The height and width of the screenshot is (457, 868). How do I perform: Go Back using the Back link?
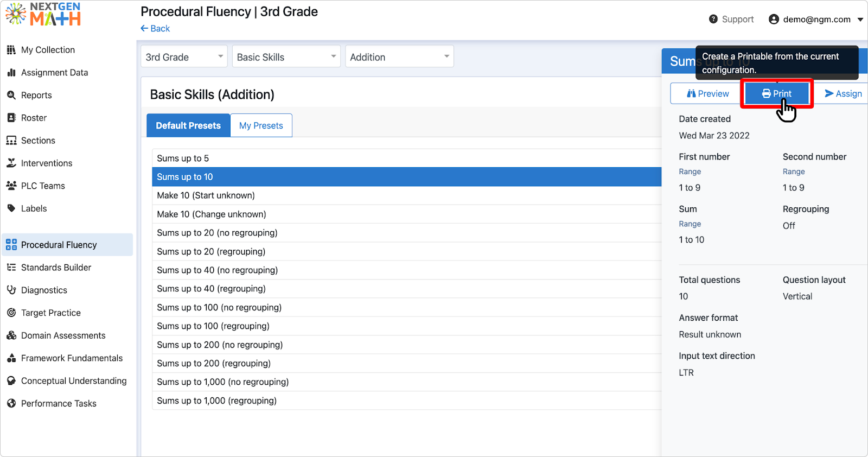155,28
